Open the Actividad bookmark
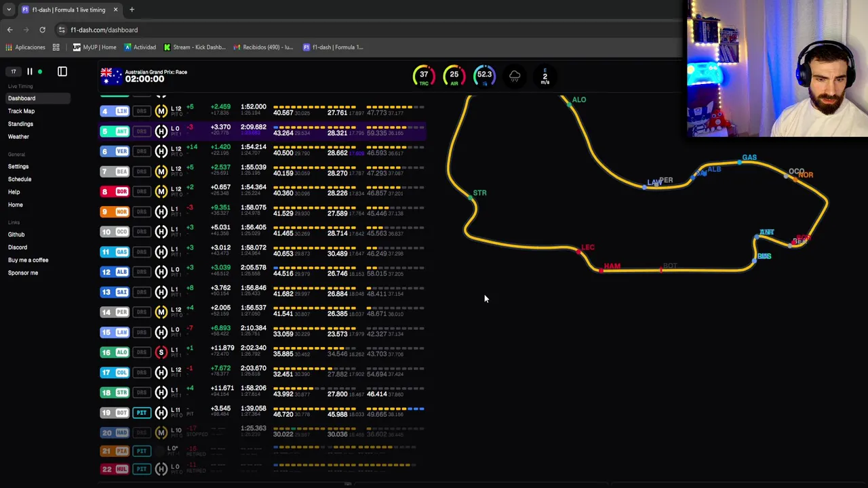 coord(140,47)
